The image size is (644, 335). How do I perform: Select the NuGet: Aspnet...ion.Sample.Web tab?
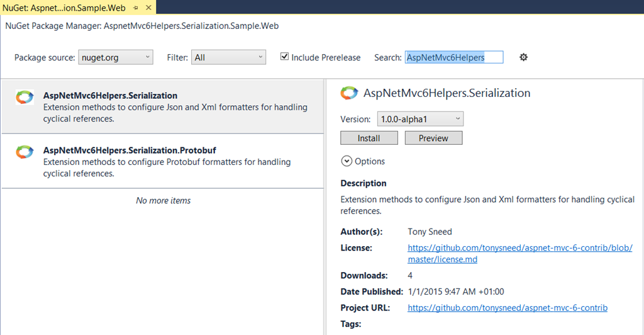tap(65, 8)
